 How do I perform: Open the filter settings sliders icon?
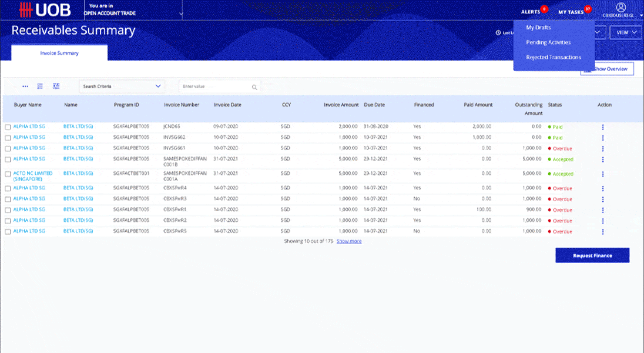[x=56, y=86]
